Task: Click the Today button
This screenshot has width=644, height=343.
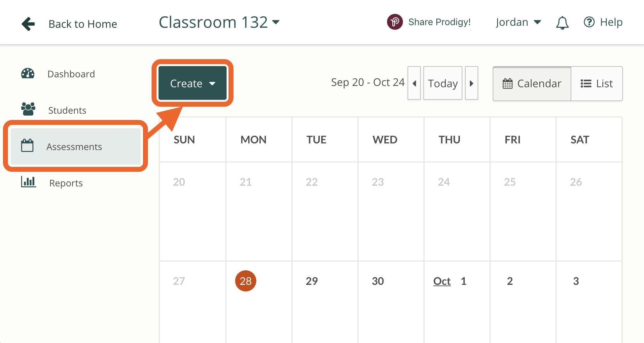Action: tap(443, 83)
